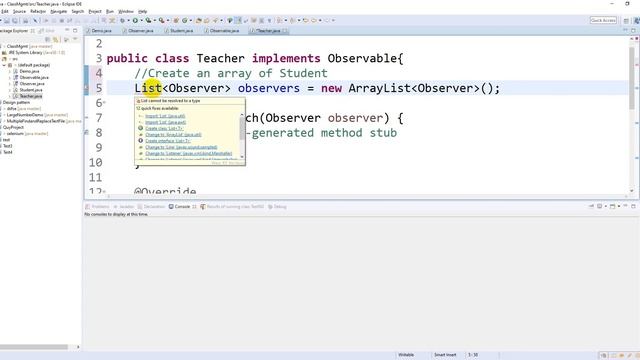Screen dimensions: 640x360
Task: Expand the Student.java tree node
Action: [10, 90]
